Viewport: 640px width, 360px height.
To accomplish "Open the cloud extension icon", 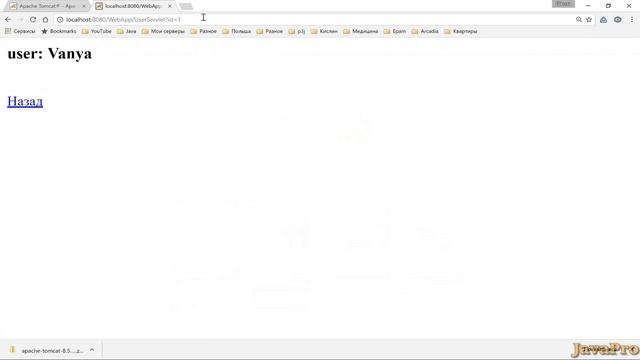I will 603,20.
